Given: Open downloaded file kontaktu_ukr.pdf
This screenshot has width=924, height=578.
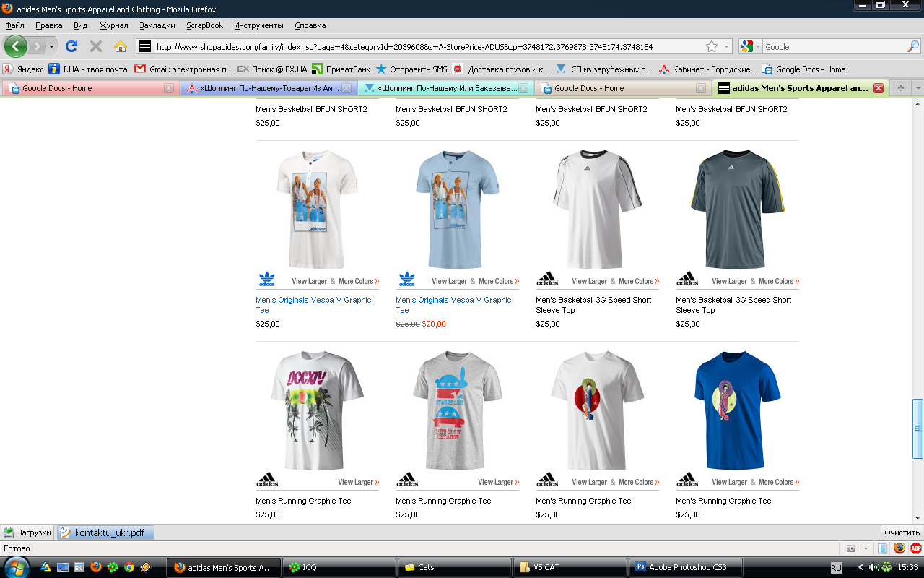Looking at the screenshot, I should pos(105,532).
